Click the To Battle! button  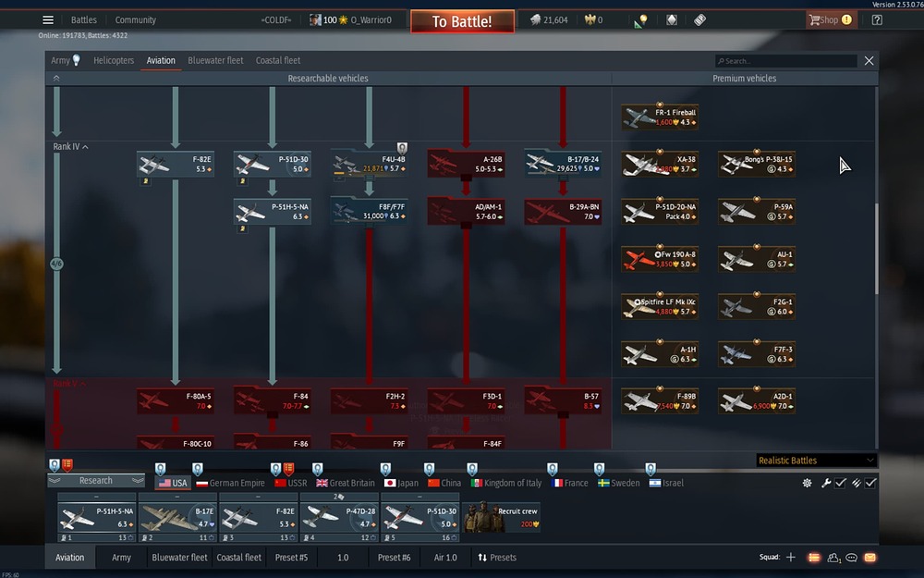pyautogui.click(x=462, y=20)
